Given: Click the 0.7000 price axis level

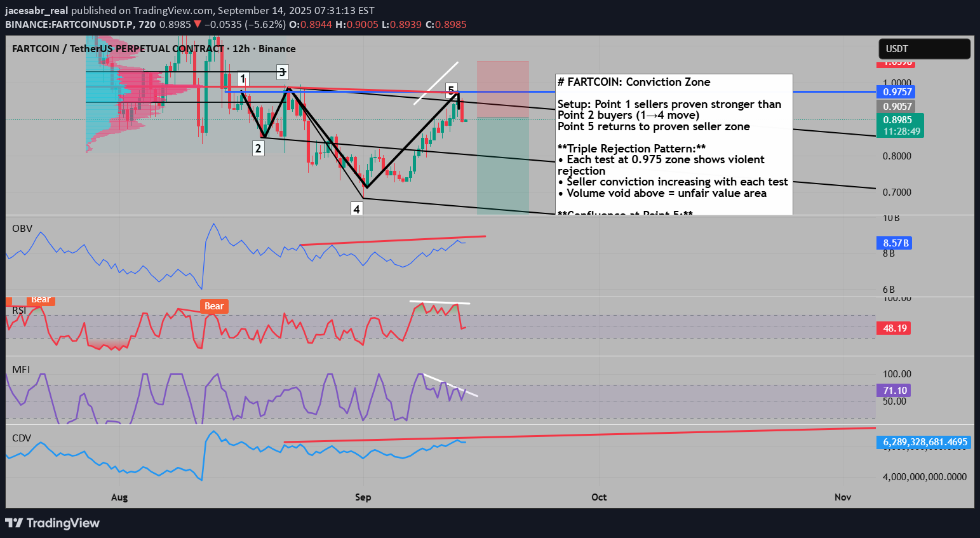Looking at the screenshot, I should 897,192.
